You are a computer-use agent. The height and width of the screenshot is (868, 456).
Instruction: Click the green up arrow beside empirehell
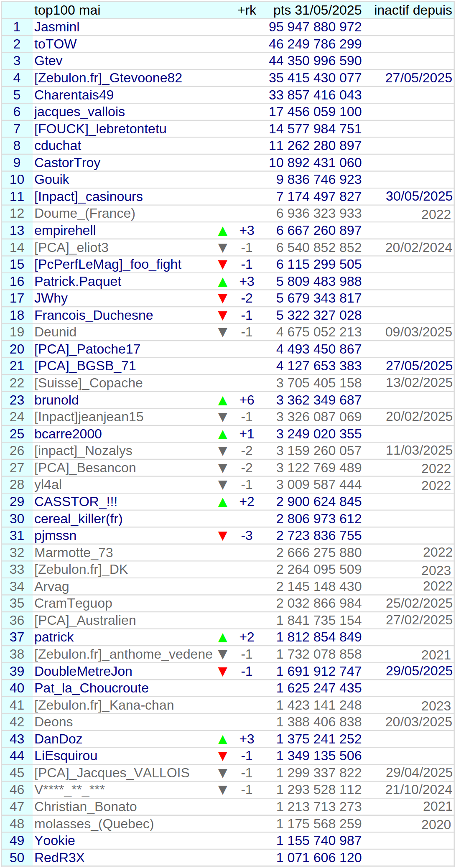[223, 231]
